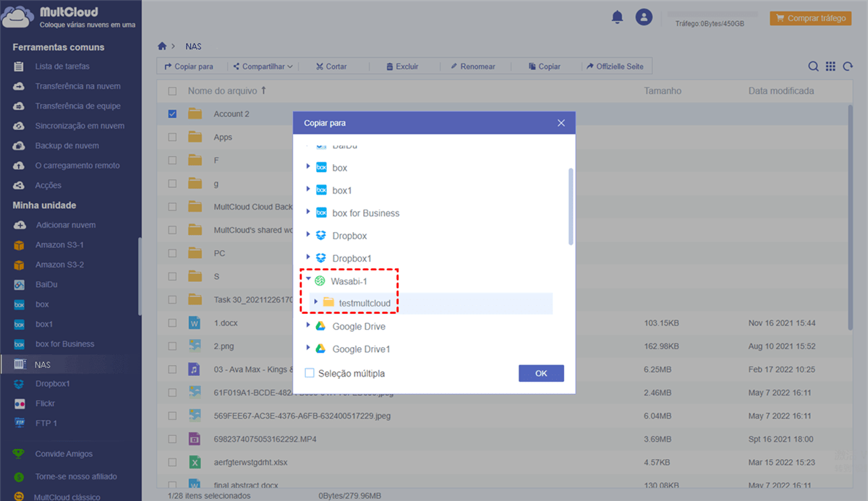The width and height of the screenshot is (868, 501).
Task: Click the Copiar toolbar button
Action: click(544, 67)
